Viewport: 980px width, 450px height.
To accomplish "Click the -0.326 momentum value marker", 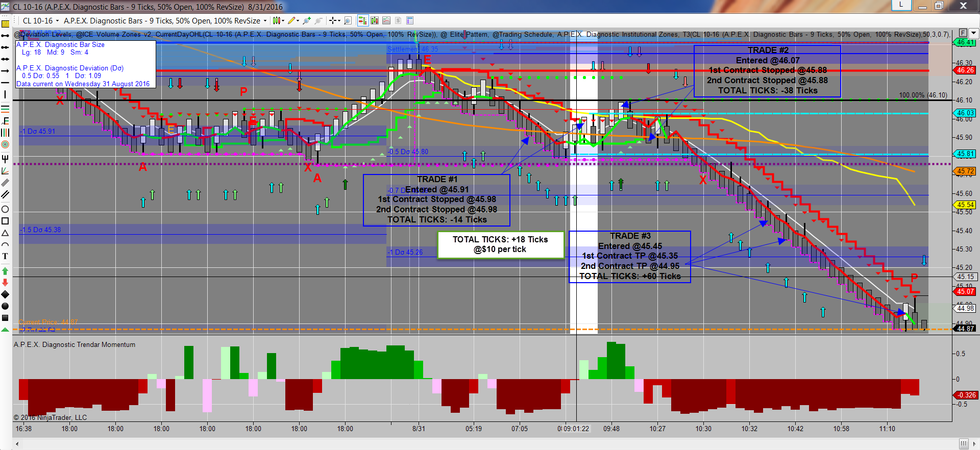I will [966, 395].
